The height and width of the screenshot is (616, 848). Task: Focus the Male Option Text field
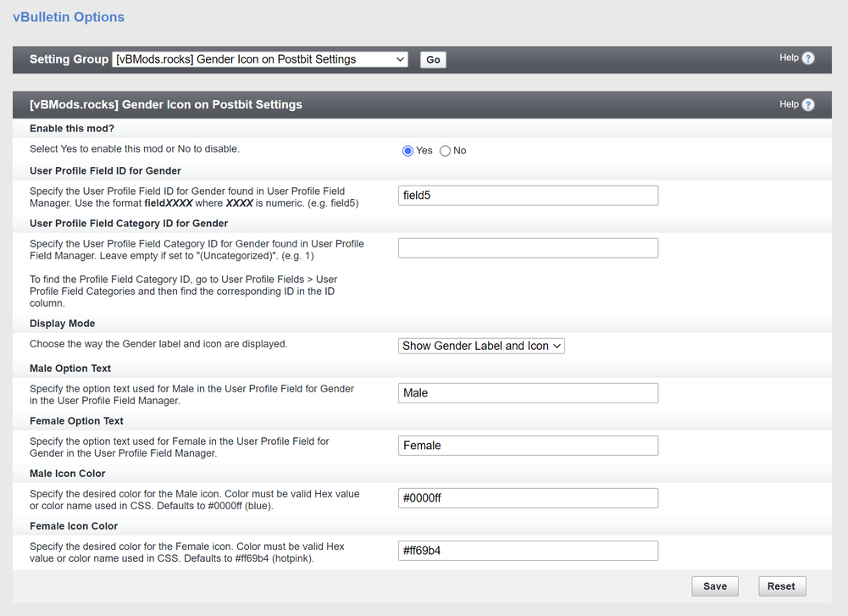coord(529,393)
